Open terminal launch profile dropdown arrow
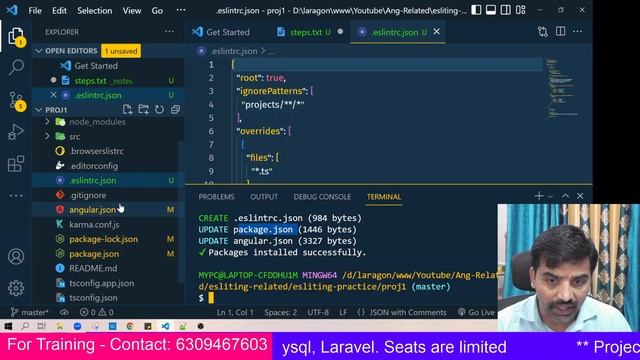This screenshot has height=360, width=640. pos(550,197)
